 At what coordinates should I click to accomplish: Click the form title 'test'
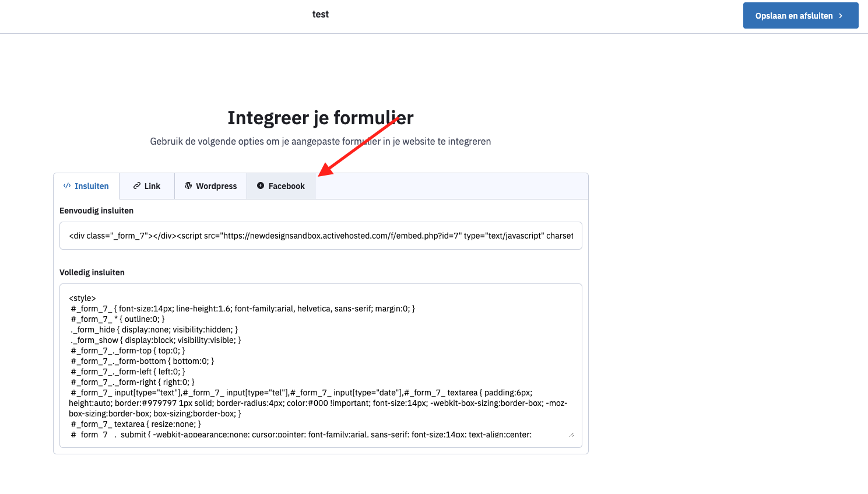[321, 15]
